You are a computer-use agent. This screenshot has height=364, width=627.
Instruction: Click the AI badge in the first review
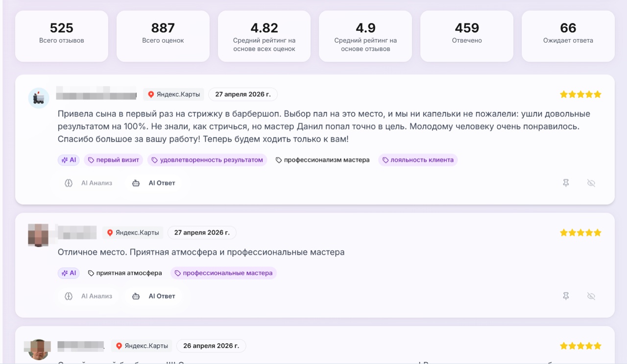(69, 160)
